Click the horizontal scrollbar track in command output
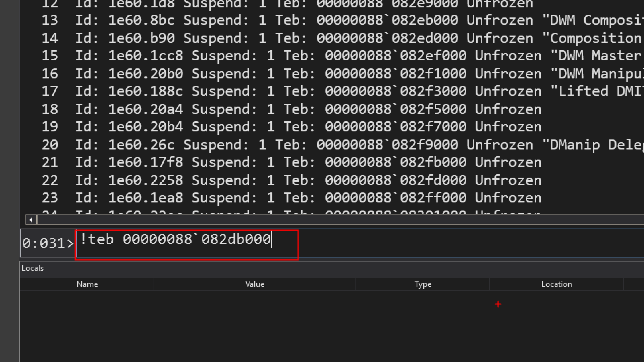 [x=335, y=220]
